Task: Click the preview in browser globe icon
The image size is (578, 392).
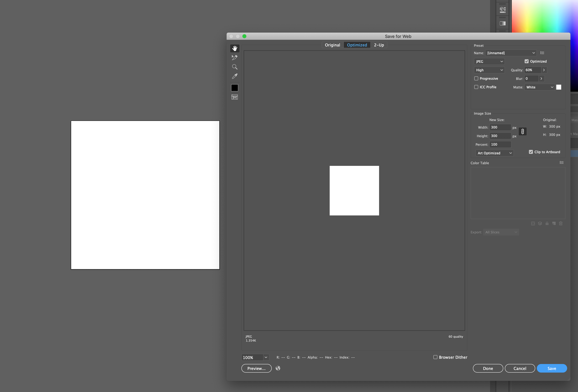Action: point(278,368)
